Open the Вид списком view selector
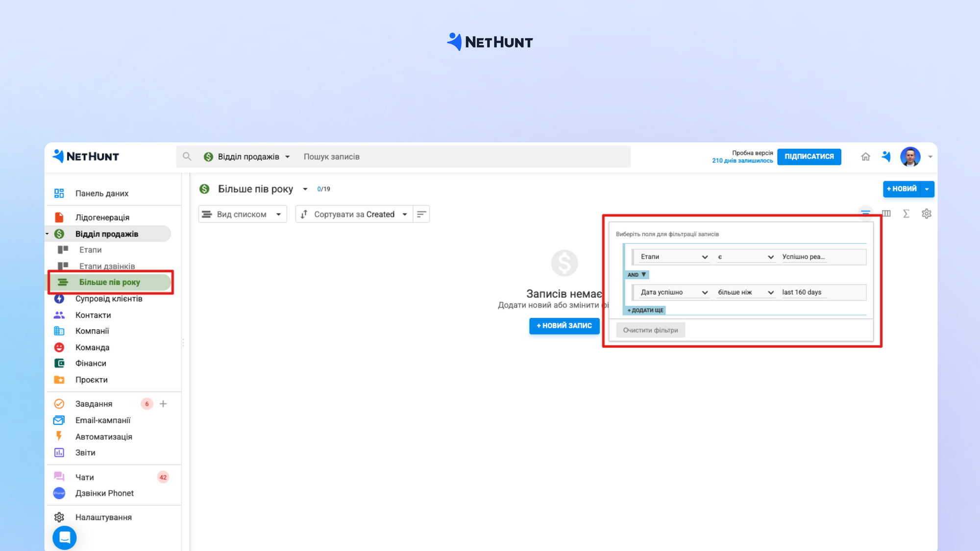This screenshot has width=980, height=551. 243,214
